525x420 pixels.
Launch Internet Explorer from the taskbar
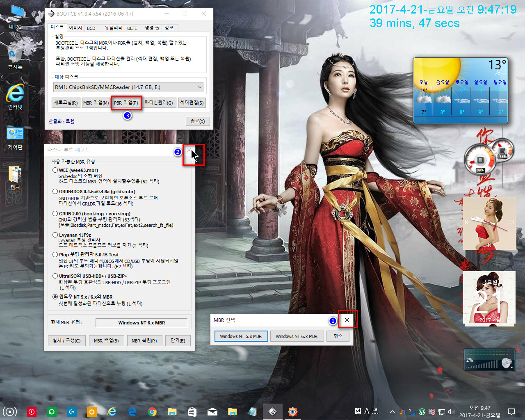click(x=112, y=411)
